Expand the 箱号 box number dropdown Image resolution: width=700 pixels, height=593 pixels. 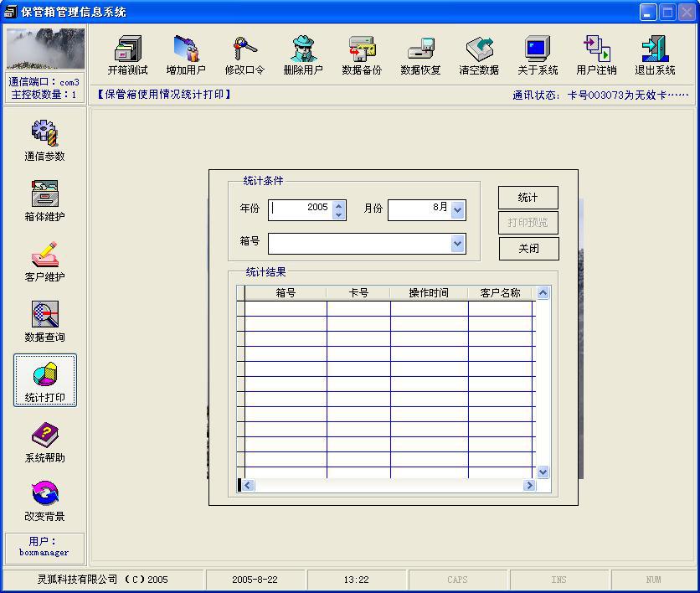tap(457, 244)
